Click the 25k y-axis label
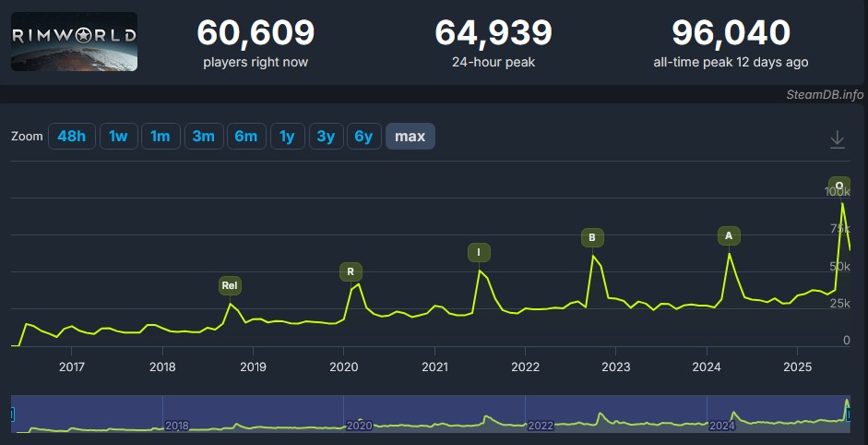The image size is (868, 445). 839,304
